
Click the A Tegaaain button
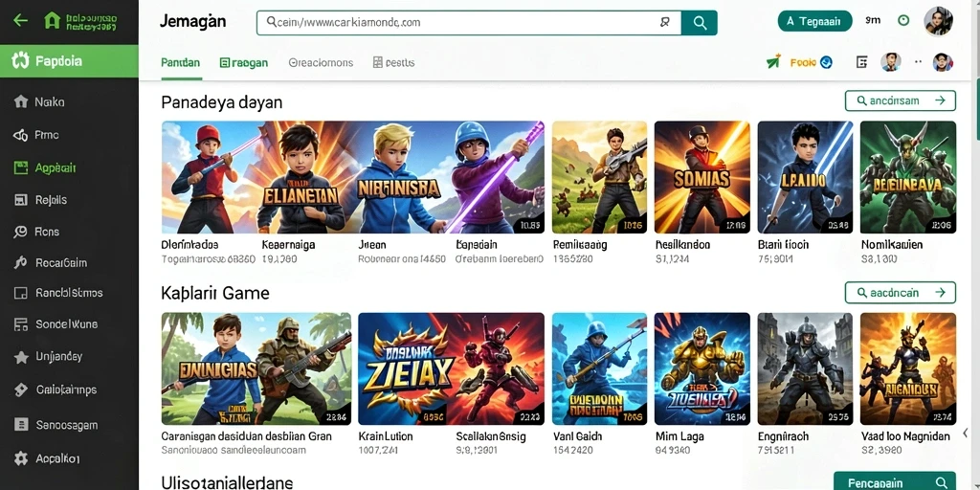[815, 21]
